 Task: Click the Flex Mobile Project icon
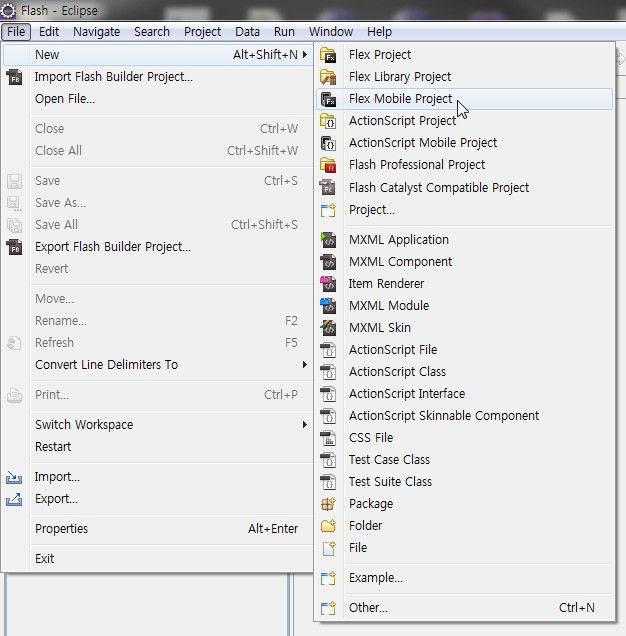pyautogui.click(x=328, y=99)
